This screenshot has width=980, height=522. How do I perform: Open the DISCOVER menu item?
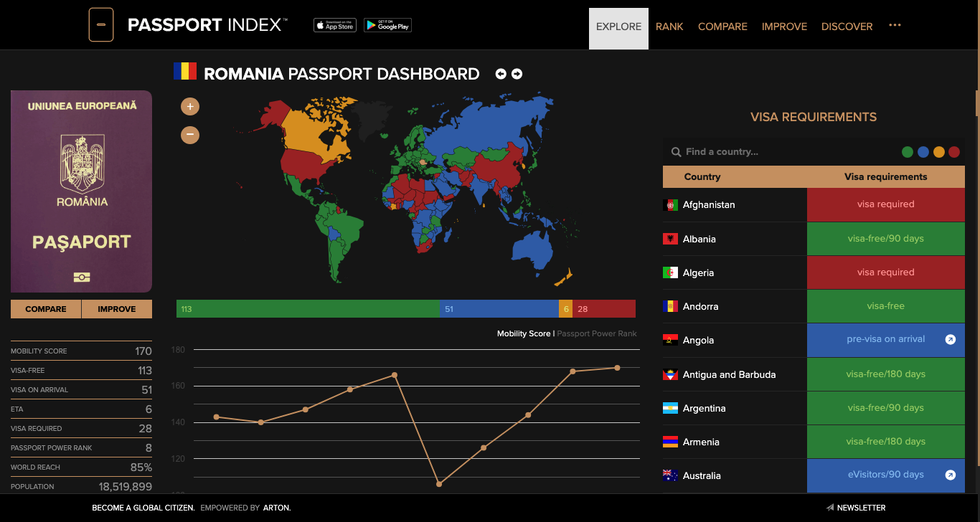pyautogui.click(x=847, y=27)
